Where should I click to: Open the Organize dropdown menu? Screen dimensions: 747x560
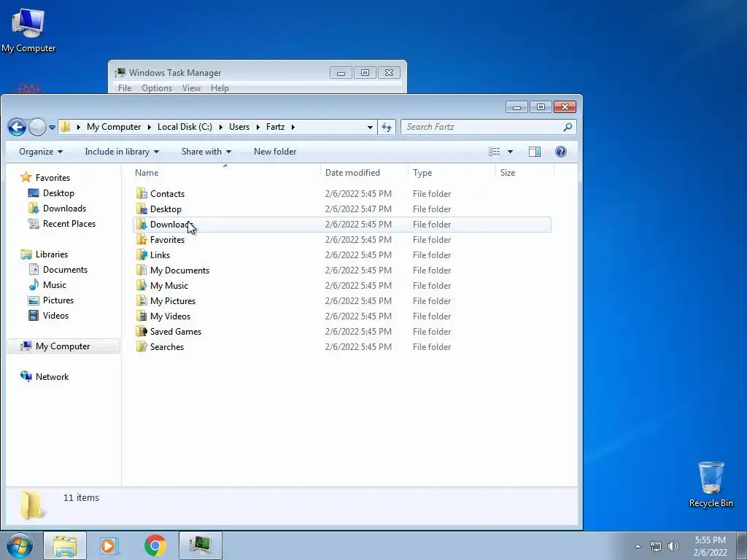coord(41,152)
